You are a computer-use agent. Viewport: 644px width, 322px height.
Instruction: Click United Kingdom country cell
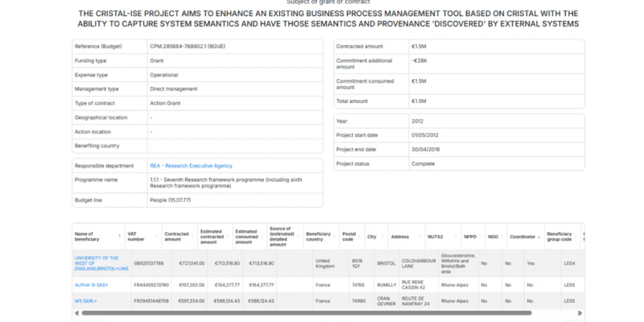click(325, 263)
